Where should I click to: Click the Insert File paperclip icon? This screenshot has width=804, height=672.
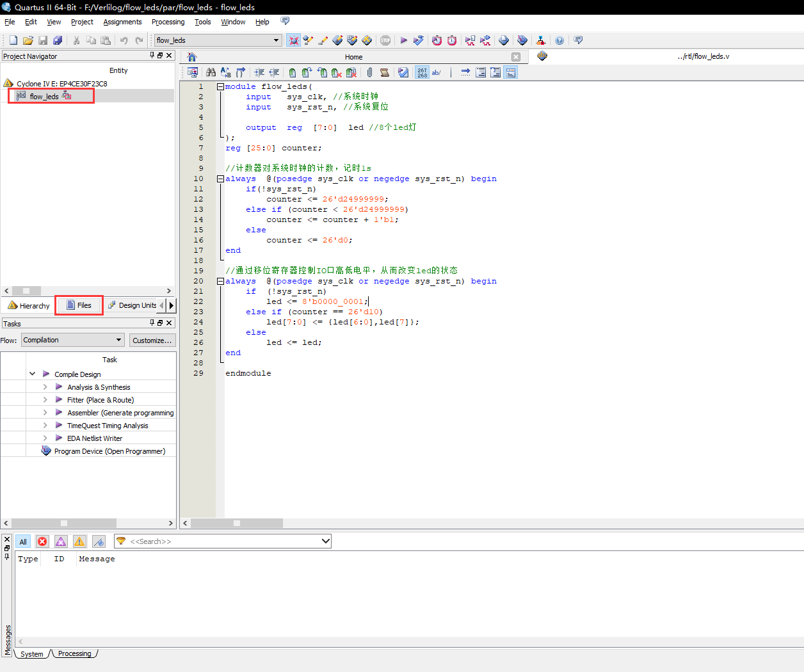pyautogui.click(x=369, y=72)
